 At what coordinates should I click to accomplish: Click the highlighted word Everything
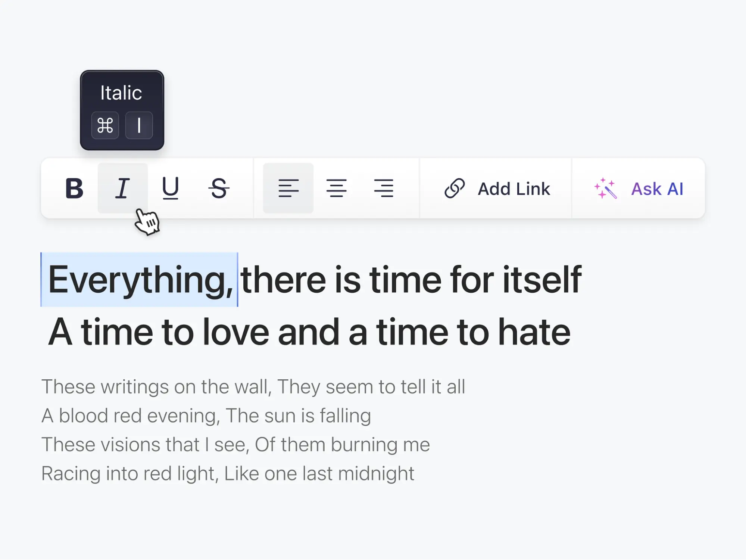(x=140, y=280)
